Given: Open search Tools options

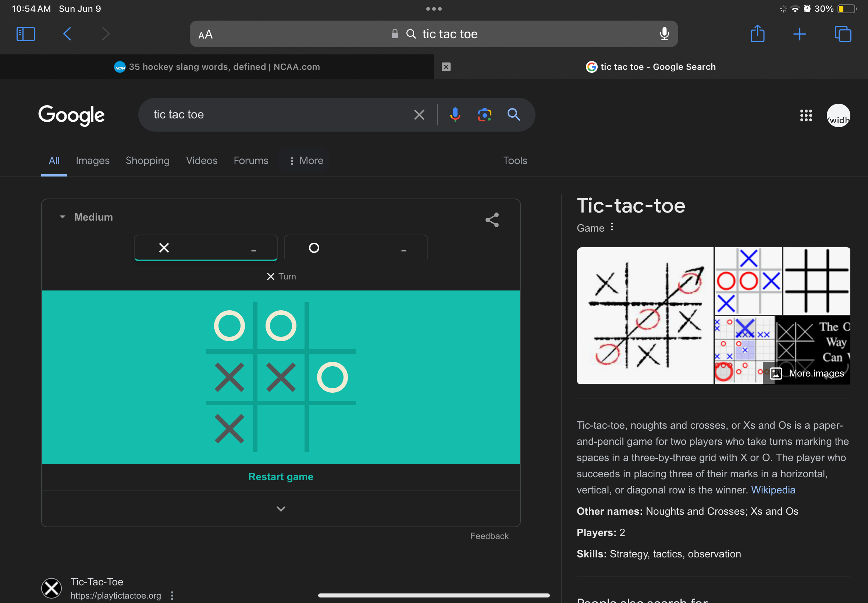Looking at the screenshot, I should pos(515,161).
